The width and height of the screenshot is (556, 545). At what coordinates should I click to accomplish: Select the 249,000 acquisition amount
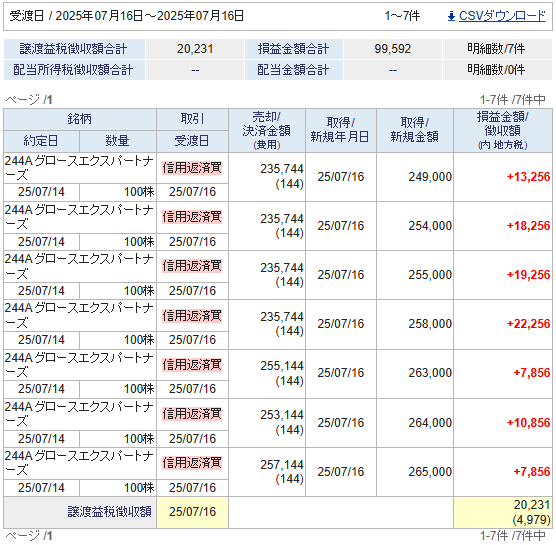click(430, 177)
